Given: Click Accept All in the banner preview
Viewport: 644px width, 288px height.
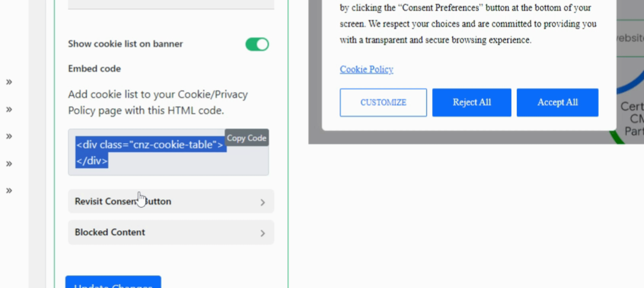Looking at the screenshot, I should click(558, 102).
